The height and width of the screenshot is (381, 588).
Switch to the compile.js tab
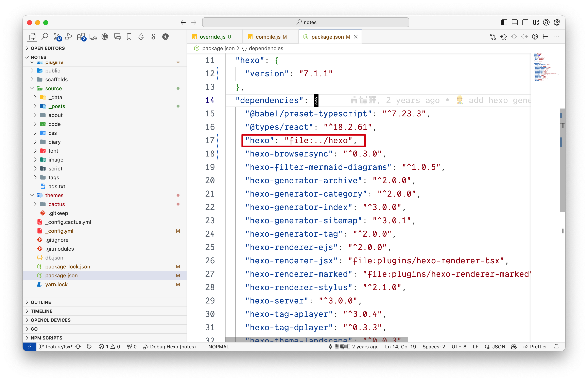[268, 37]
